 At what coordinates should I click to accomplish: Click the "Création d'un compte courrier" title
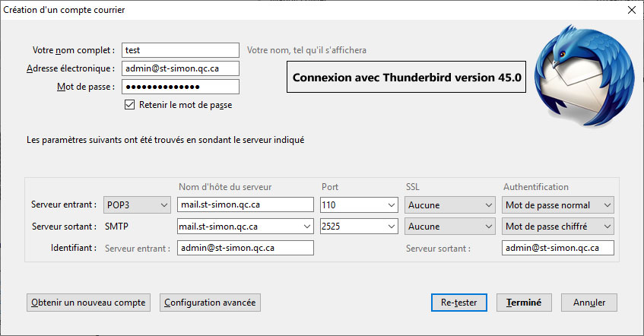click(x=64, y=10)
